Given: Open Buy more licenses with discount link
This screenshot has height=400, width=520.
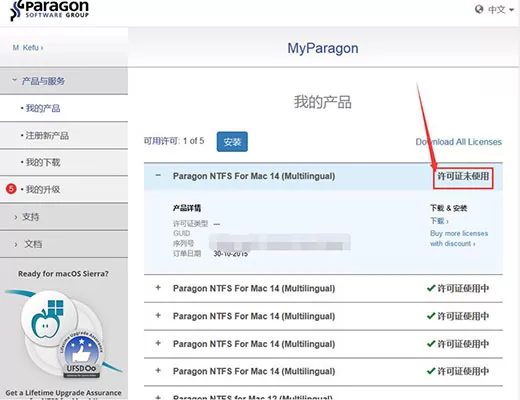Looking at the screenshot, I should point(459,238).
